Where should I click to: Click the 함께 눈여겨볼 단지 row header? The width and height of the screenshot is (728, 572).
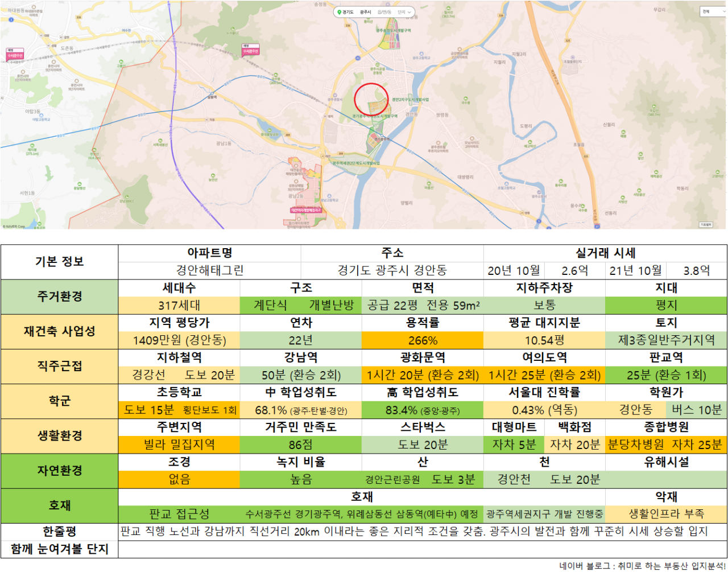59,549
